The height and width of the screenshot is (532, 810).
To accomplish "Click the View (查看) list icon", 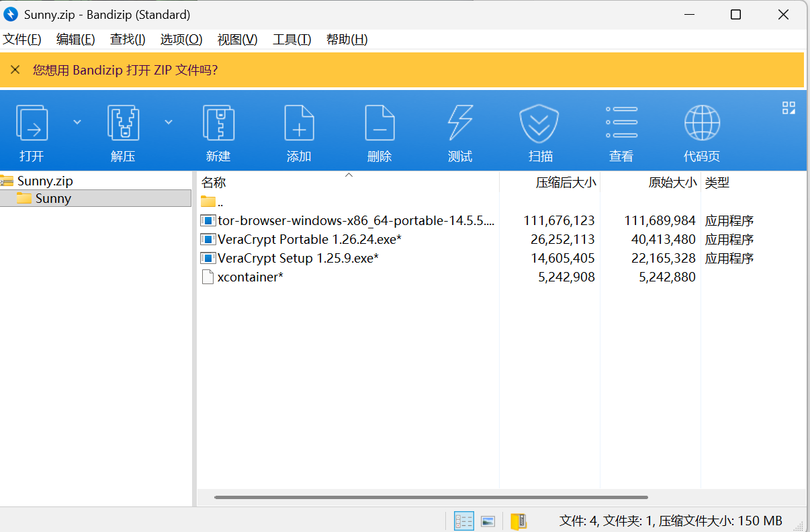I will pos(621,123).
